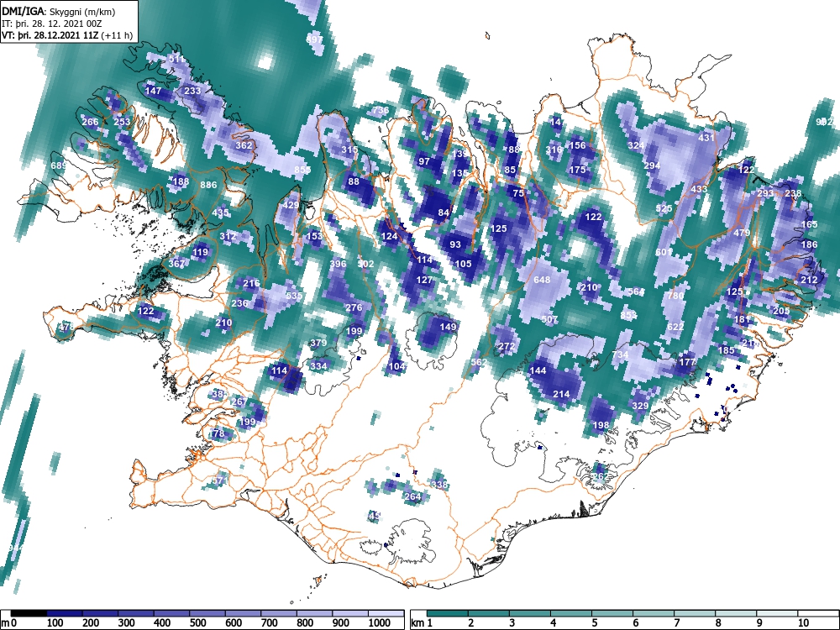Click the visibility value 233 on the map

coord(192,91)
